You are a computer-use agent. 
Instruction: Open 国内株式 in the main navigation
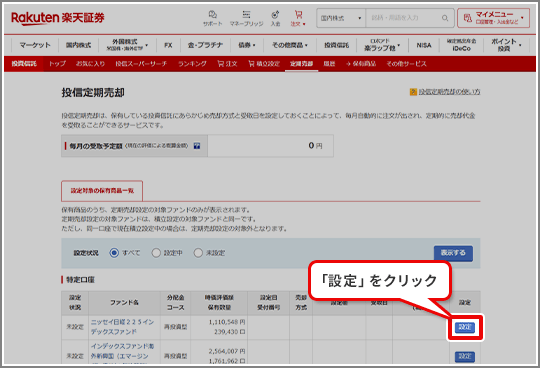coord(78,45)
